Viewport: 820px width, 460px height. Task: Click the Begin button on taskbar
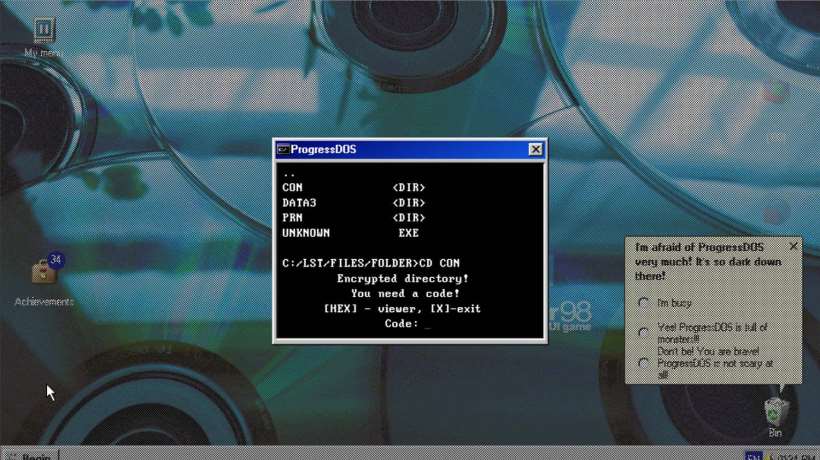click(30, 456)
